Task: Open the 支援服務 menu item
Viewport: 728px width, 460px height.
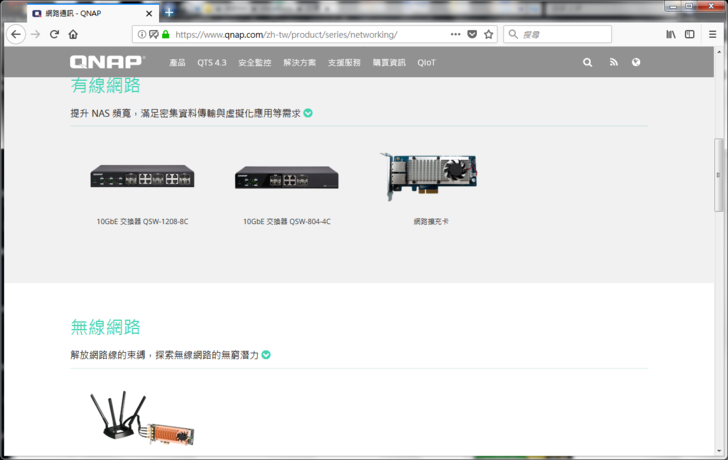Action: [x=344, y=62]
